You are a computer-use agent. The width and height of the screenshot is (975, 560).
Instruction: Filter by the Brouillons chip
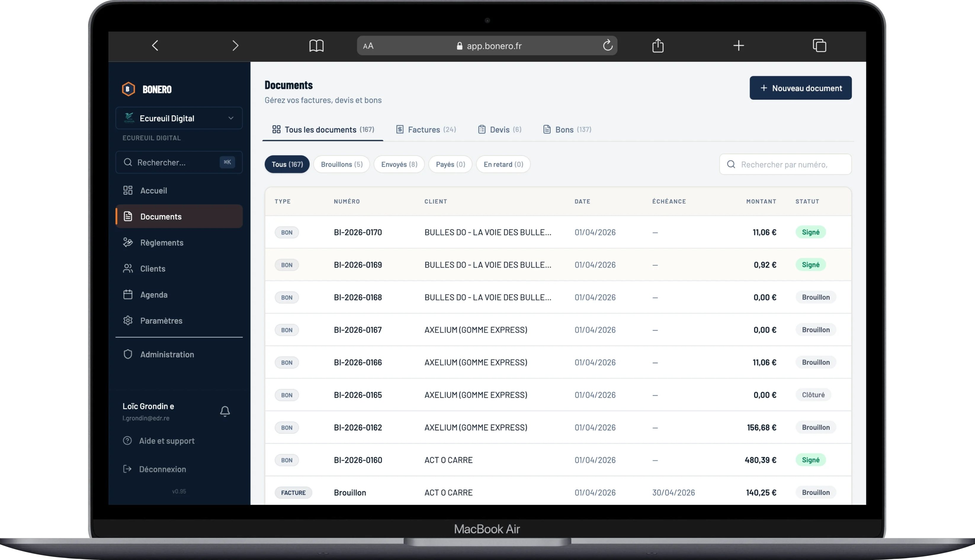tap(341, 164)
